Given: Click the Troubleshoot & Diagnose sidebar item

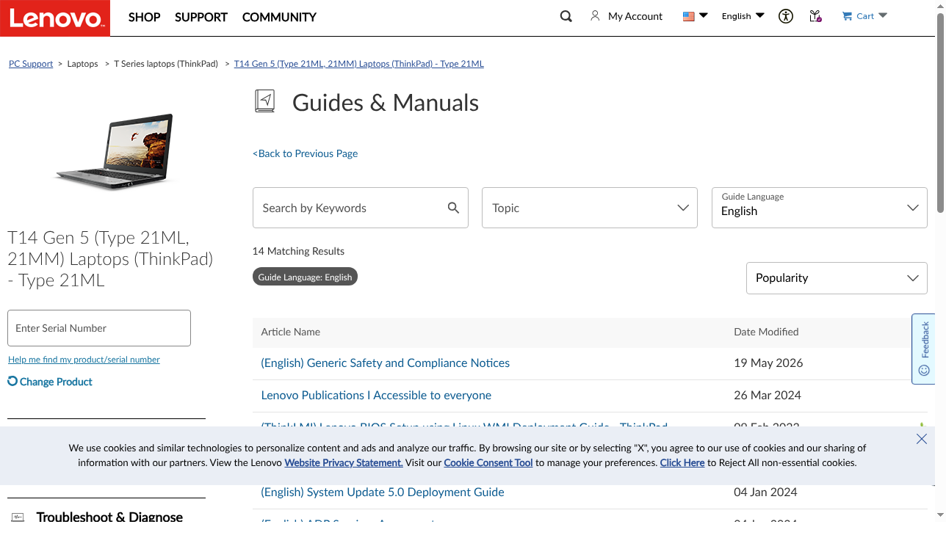Looking at the screenshot, I should pos(109,517).
